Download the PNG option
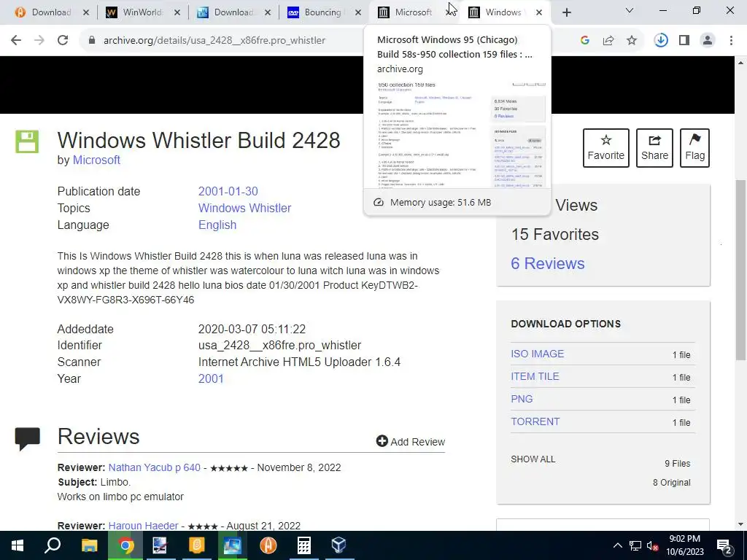Screen dimensions: 747x560 (522, 399)
